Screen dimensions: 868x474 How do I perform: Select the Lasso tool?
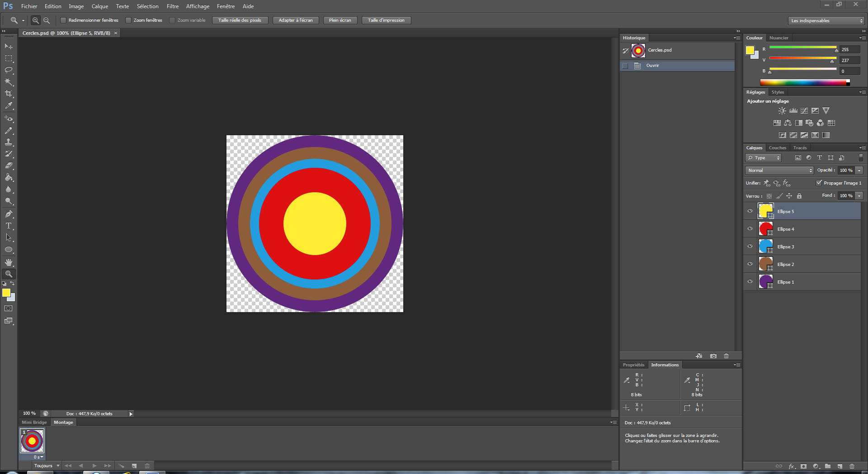tap(9, 70)
